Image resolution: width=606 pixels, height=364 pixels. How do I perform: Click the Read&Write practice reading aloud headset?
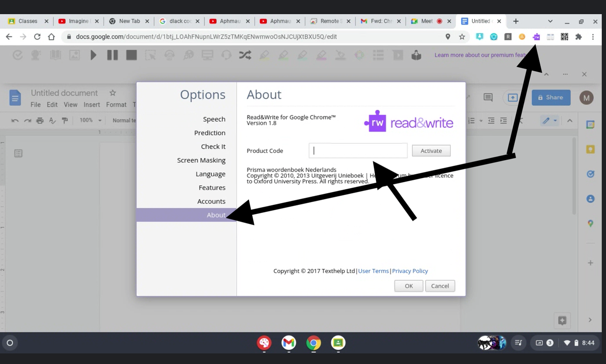(226, 55)
